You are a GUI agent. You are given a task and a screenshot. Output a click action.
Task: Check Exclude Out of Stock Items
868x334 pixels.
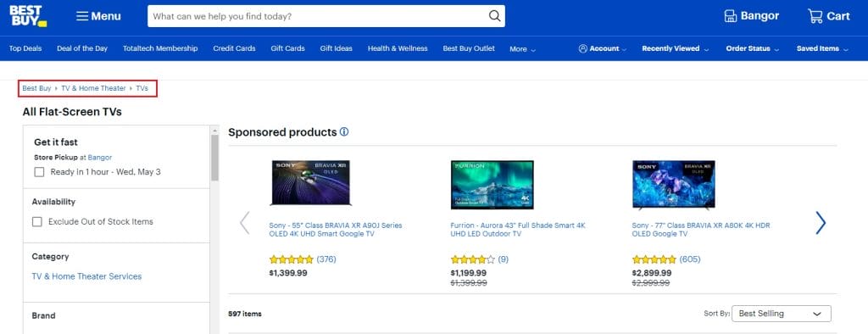[x=37, y=221]
